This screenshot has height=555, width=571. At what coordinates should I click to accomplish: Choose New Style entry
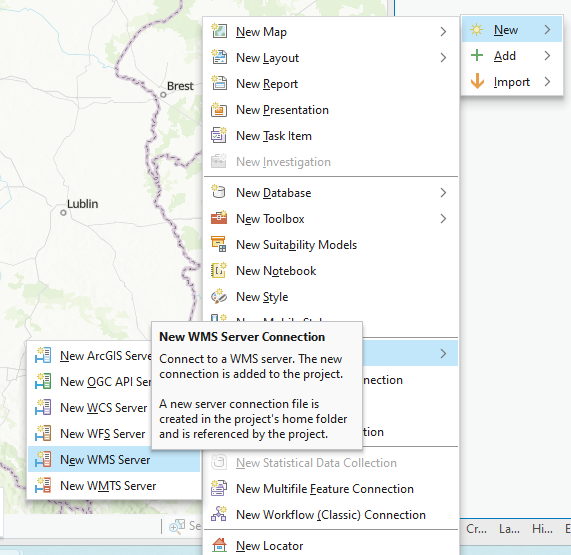331,297
